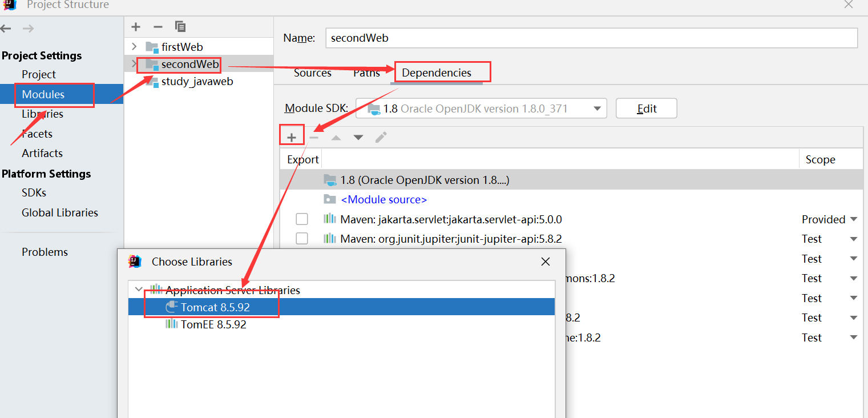Click the Module source folder icon
This screenshot has height=418, width=868.
330,199
